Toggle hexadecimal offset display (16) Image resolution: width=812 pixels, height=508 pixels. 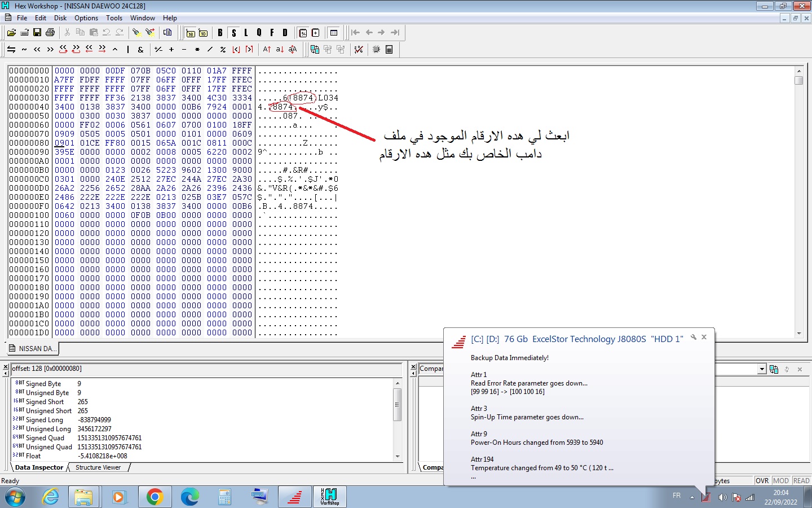(x=191, y=33)
